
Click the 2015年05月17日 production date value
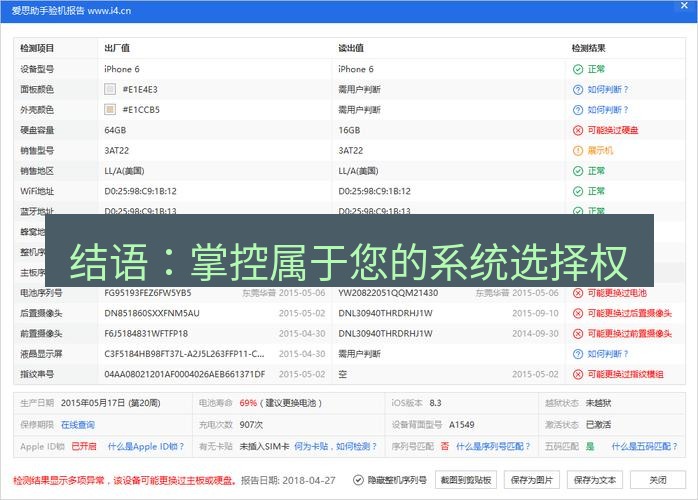click(x=110, y=403)
